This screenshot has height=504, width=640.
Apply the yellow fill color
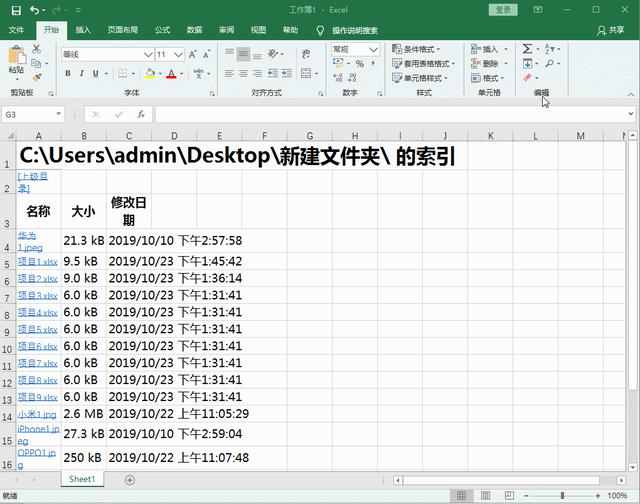click(150, 73)
